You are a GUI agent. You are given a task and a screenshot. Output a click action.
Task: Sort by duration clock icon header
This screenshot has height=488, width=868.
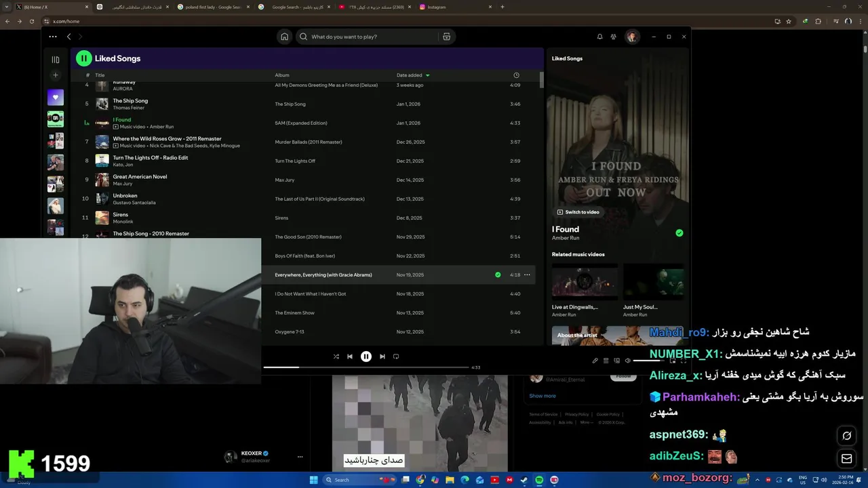pyautogui.click(x=516, y=75)
